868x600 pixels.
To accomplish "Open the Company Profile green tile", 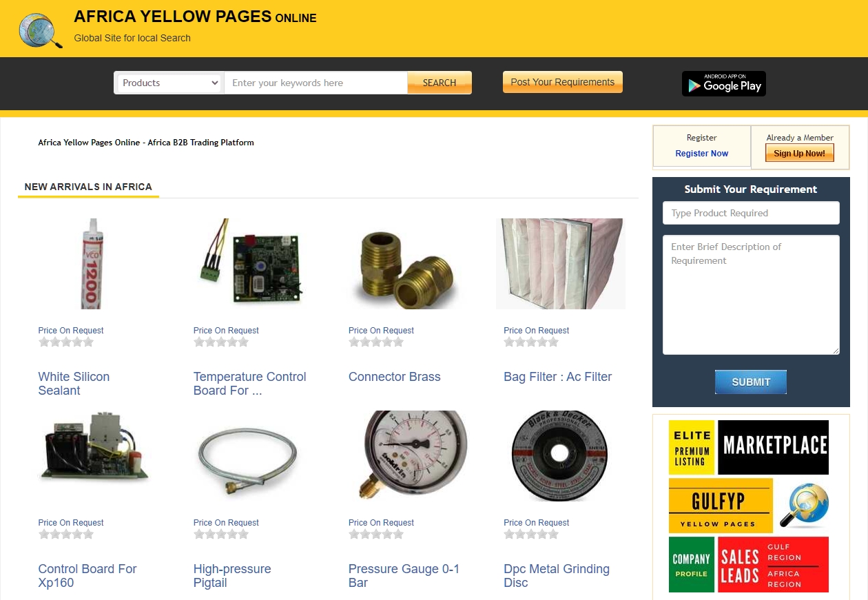I will (x=691, y=565).
